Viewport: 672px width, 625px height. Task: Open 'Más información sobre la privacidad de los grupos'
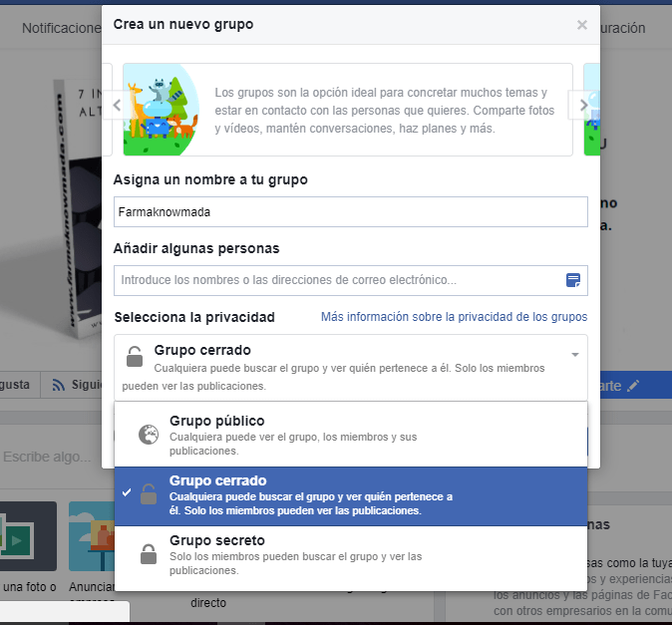coord(454,317)
